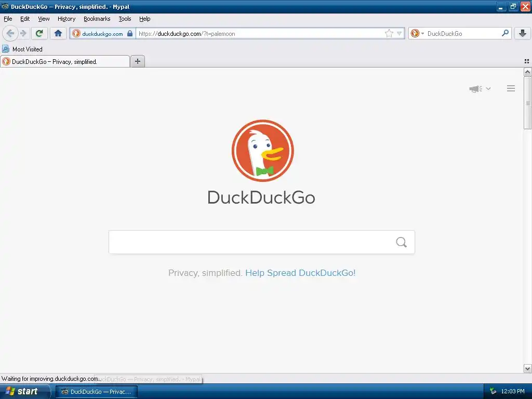
Task: Open the Help menu
Action: [x=145, y=19]
